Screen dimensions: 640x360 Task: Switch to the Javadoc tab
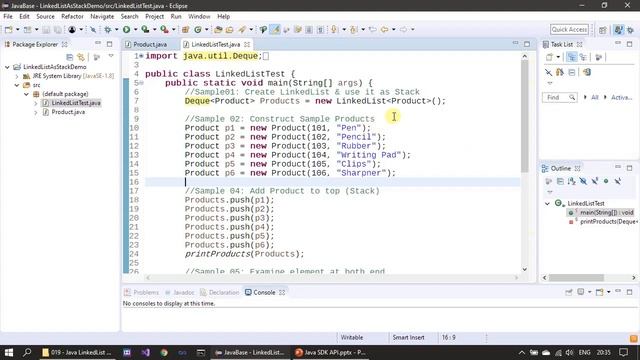180,292
